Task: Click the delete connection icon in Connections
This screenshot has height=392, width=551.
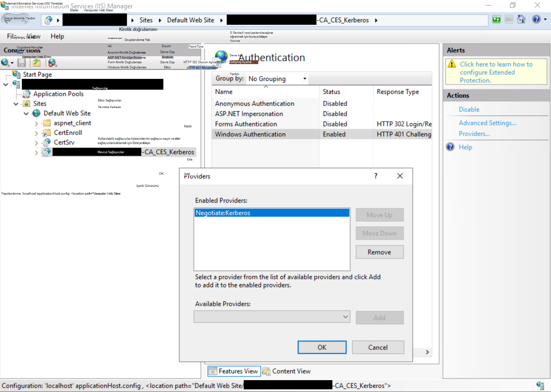Action: (x=52, y=63)
